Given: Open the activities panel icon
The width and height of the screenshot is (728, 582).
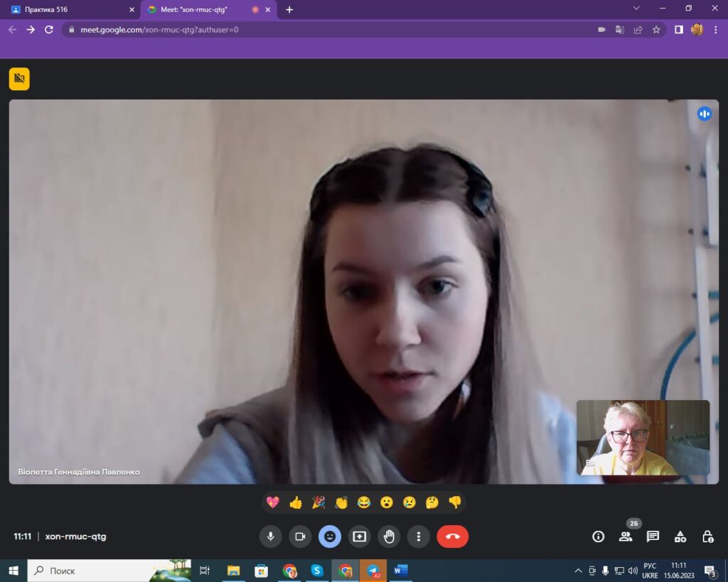Looking at the screenshot, I should point(680,537).
